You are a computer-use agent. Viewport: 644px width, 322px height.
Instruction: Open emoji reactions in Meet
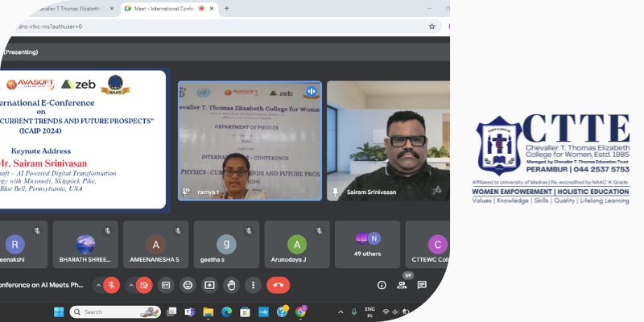pos(188,285)
